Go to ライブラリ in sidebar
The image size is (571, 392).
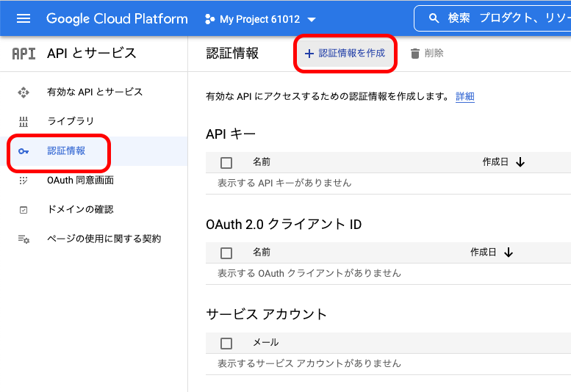click(x=71, y=121)
